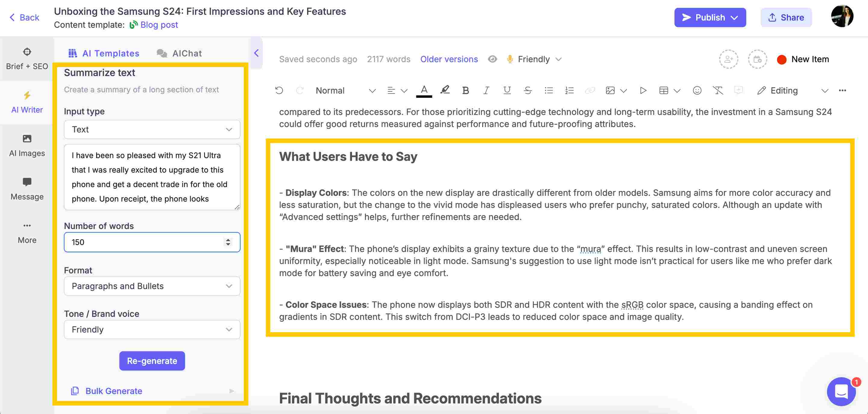The height and width of the screenshot is (414, 868).
Task: Open the emoji picker
Action: (x=697, y=91)
